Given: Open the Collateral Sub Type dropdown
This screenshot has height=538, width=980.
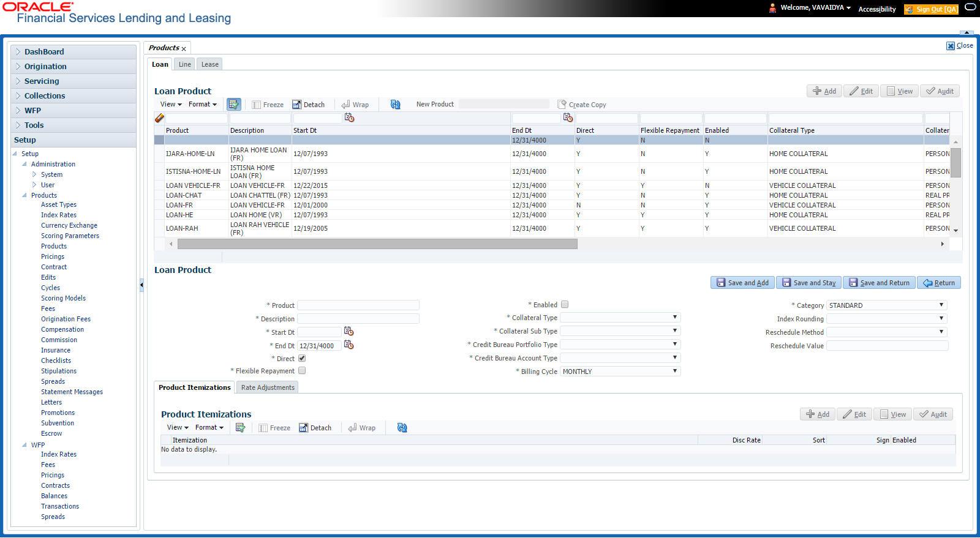Looking at the screenshot, I should click(620, 331).
